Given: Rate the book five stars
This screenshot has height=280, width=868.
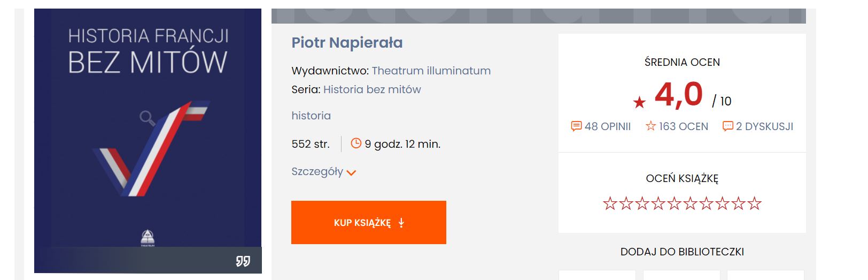Looking at the screenshot, I should tap(674, 203).
